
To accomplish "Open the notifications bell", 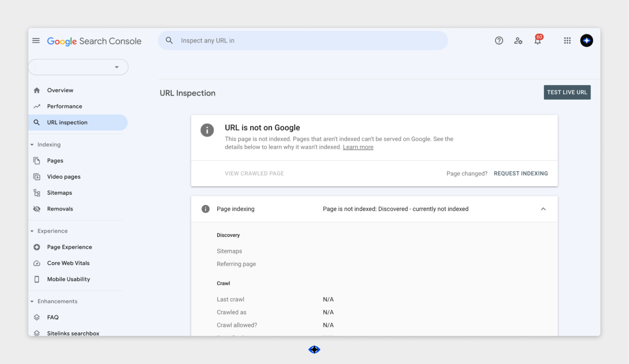I will coord(538,41).
